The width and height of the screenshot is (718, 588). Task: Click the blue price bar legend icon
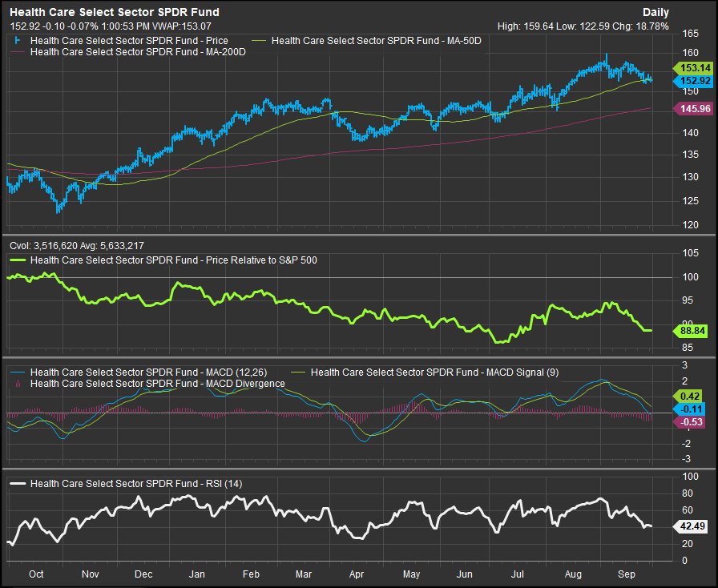point(18,41)
